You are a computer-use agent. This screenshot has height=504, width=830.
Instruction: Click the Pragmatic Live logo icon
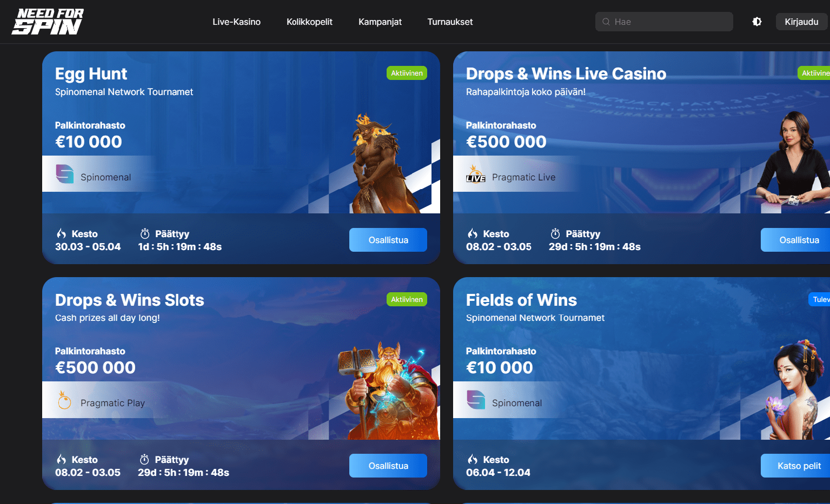pyautogui.click(x=476, y=174)
